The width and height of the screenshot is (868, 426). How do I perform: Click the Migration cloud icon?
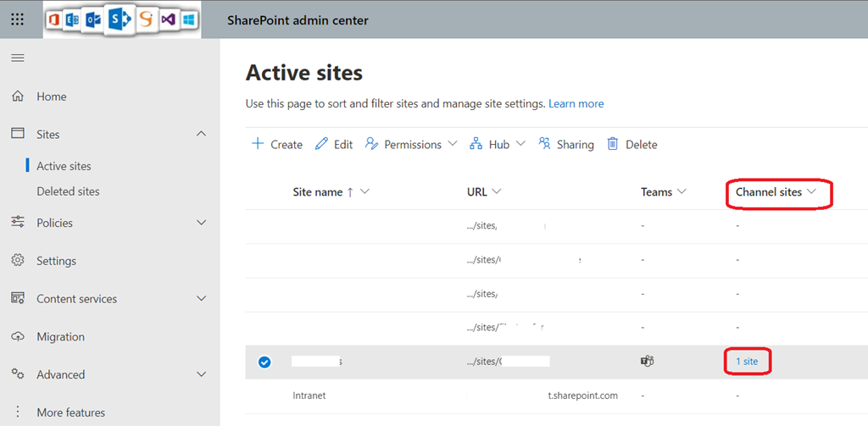pos(18,336)
